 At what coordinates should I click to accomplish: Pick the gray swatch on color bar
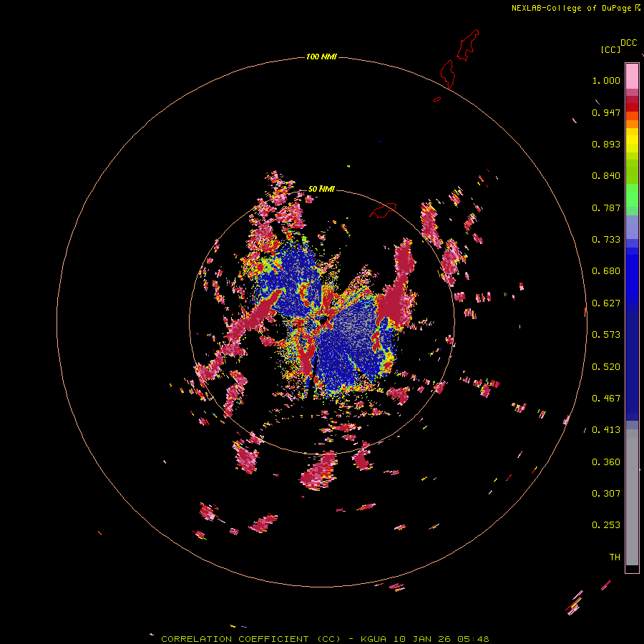coord(632,497)
